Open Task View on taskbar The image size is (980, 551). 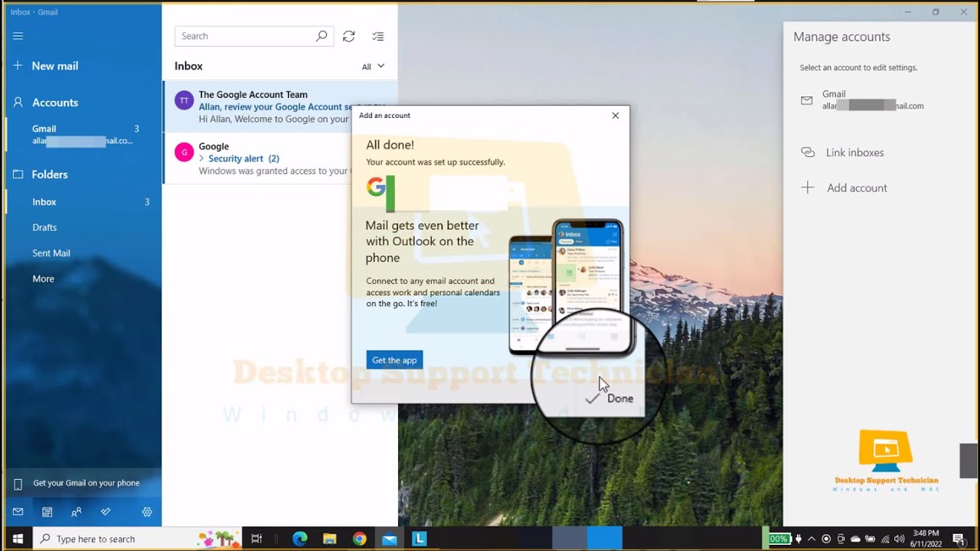[x=256, y=539]
